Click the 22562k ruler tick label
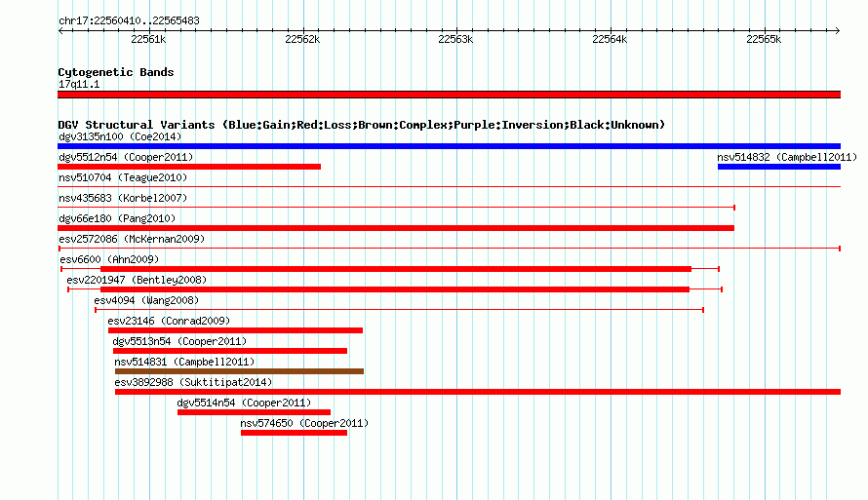Image resolution: width=868 pixels, height=500 pixels. (x=302, y=39)
